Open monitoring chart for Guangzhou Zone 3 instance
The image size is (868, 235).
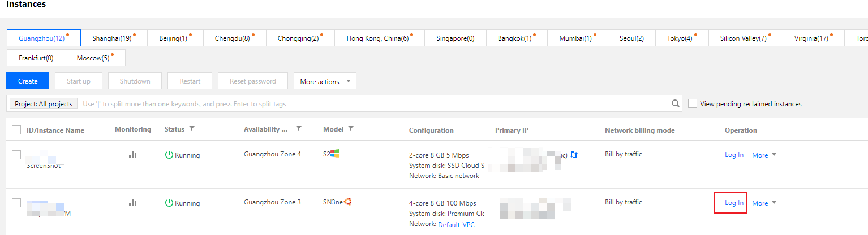pos(133,202)
